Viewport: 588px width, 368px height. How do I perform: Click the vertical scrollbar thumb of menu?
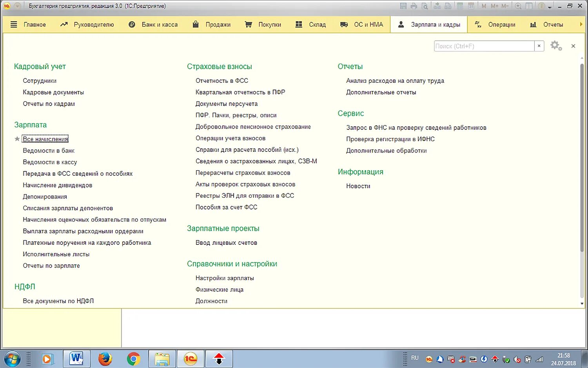(x=582, y=157)
